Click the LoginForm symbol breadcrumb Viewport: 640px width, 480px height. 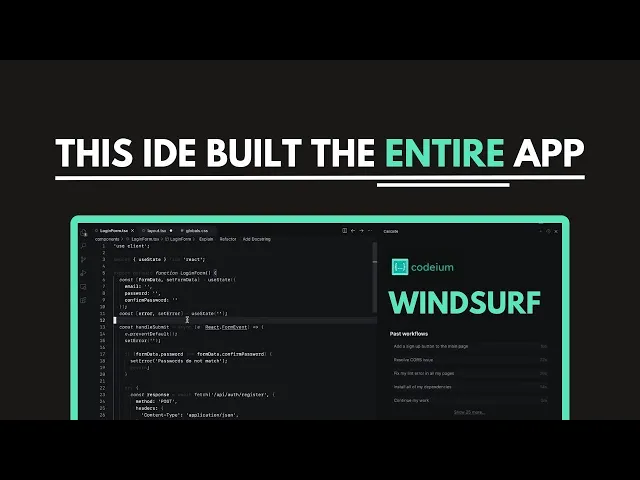coord(180,239)
